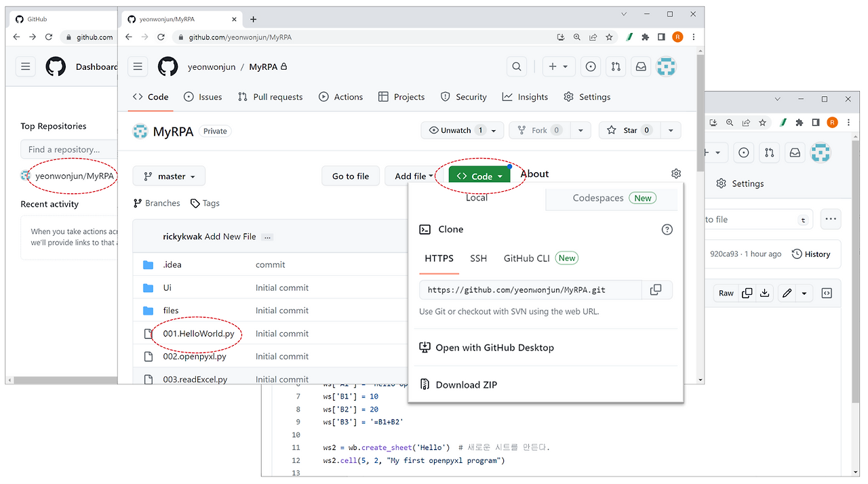868x484 pixels.
Task: Open the inbox notifications icon in MyRPA window
Action: coord(640,66)
